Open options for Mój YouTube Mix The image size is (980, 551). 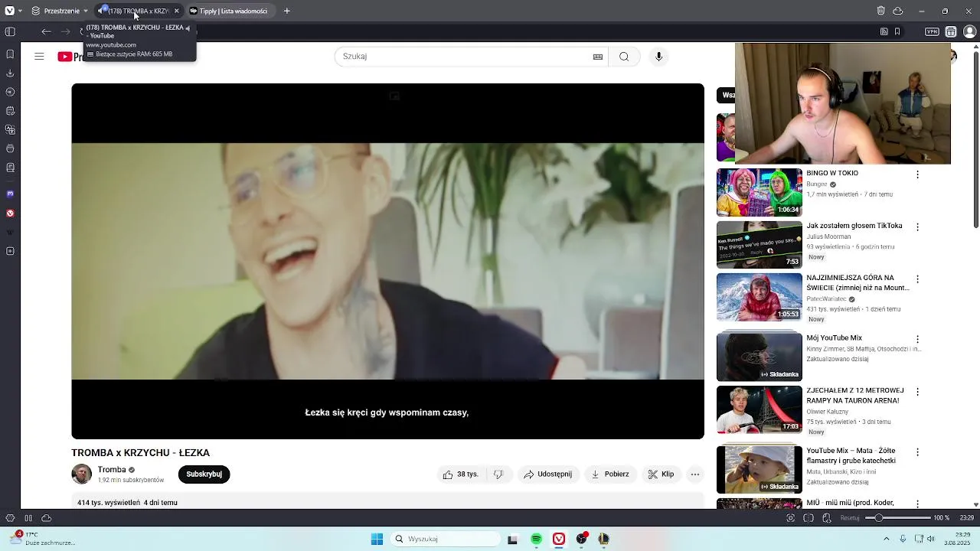917,339
